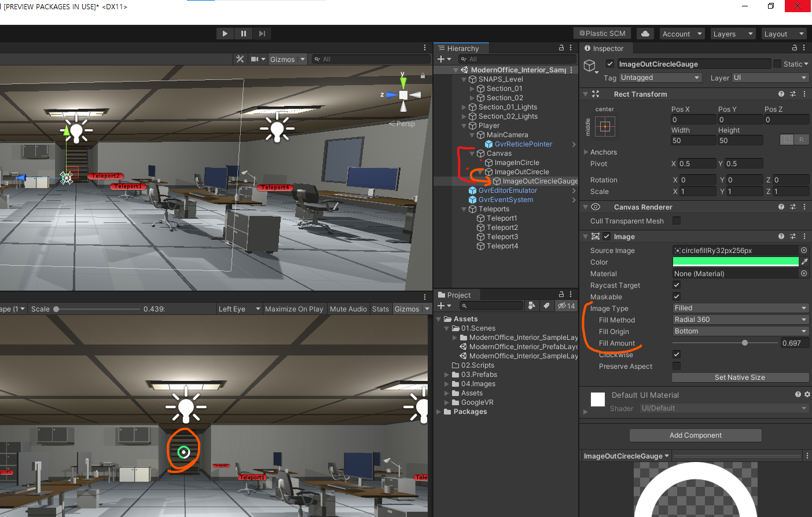
Task: Open Hierarchy create (plus) menu
Action: (x=444, y=59)
